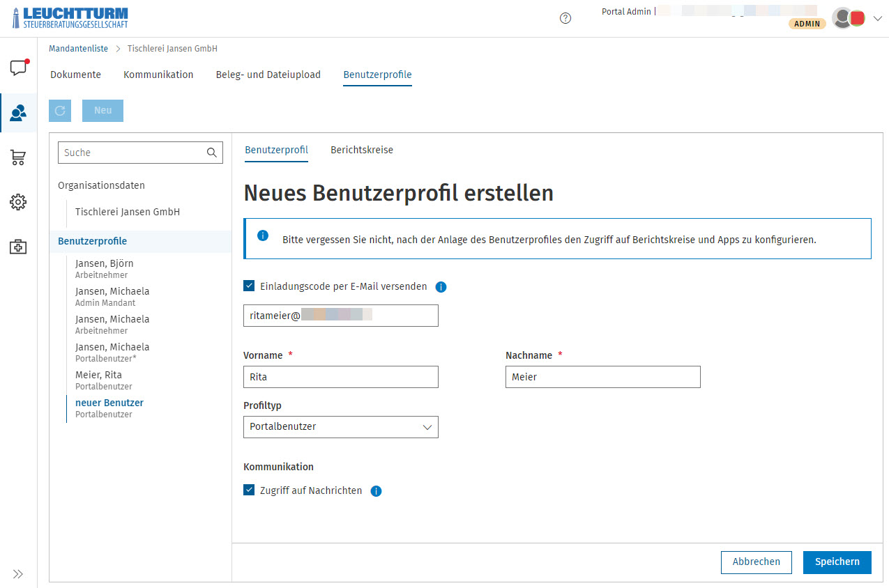This screenshot has width=889, height=588.
Task: Open the messages chat icon in sidebar
Action: (x=18, y=68)
